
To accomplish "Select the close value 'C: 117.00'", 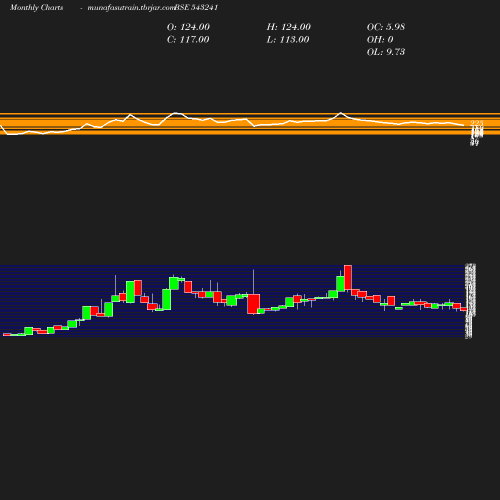I will click(188, 40).
